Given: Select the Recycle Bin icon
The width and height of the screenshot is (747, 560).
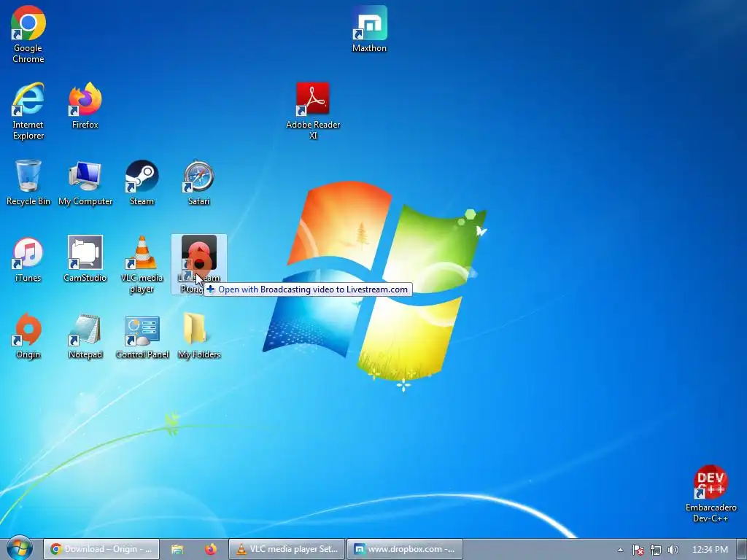Looking at the screenshot, I should (28, 183).
